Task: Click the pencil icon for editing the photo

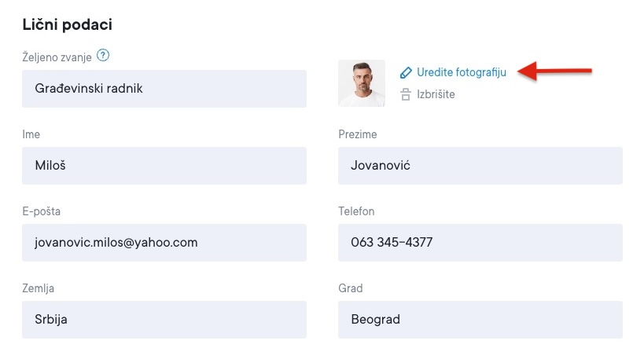Action: point(406,72)
